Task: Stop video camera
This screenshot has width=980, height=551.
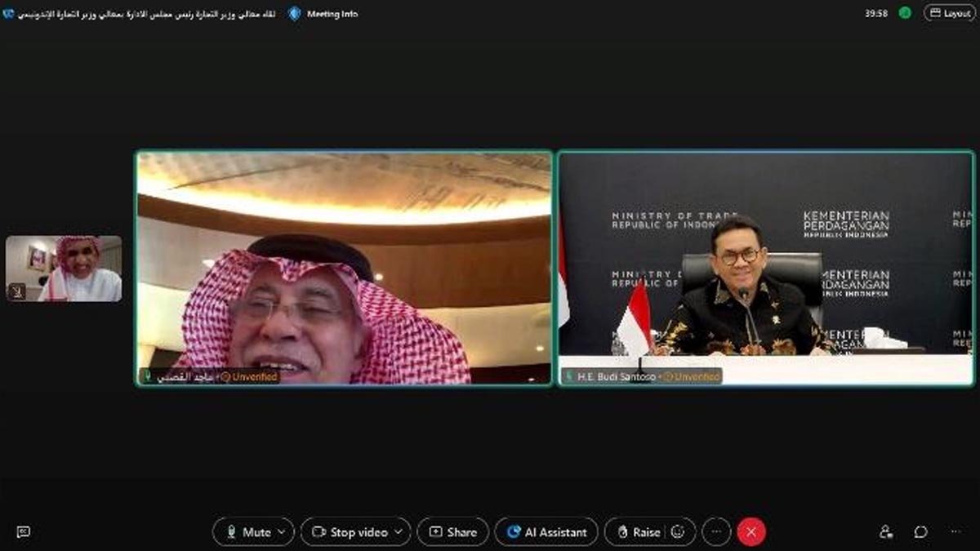Action: (351, 532)
